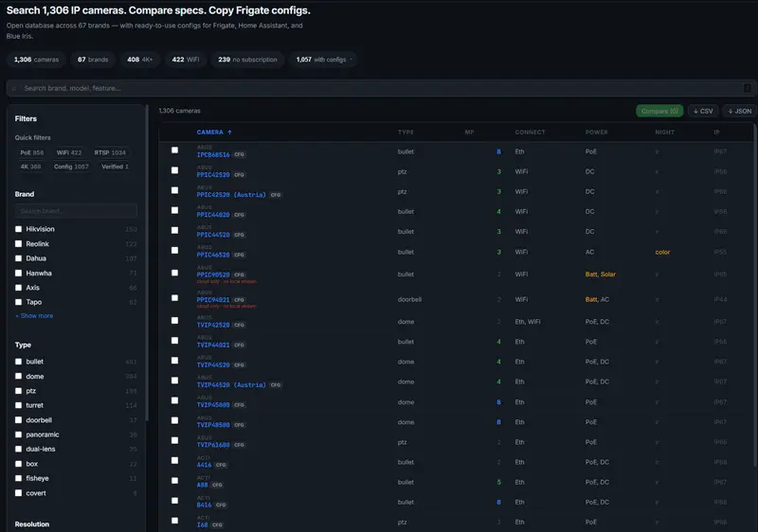
Task: Click the 239 no subscription stat pill
Action: point(247,60)
